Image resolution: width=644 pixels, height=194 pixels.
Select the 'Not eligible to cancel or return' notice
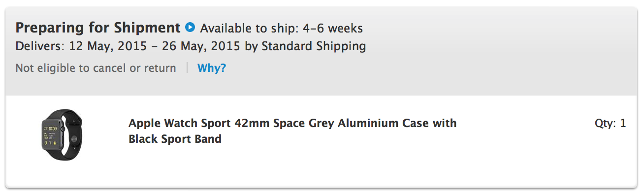[96, 68]
